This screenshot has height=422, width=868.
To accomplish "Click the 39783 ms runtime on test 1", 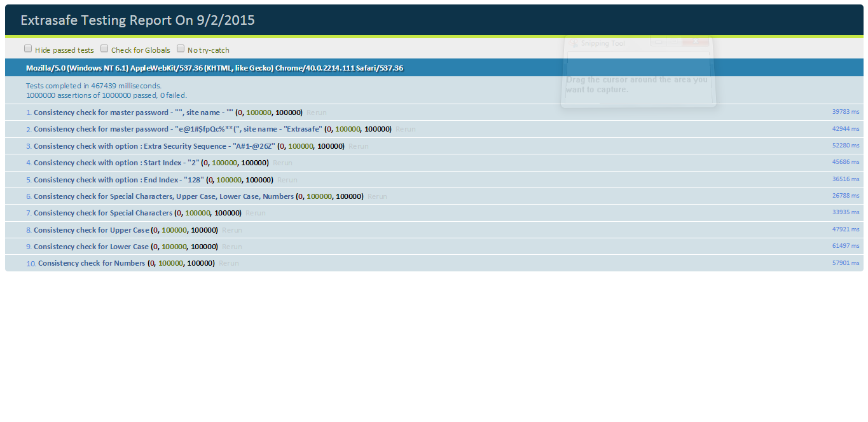I will pos(845,112).
